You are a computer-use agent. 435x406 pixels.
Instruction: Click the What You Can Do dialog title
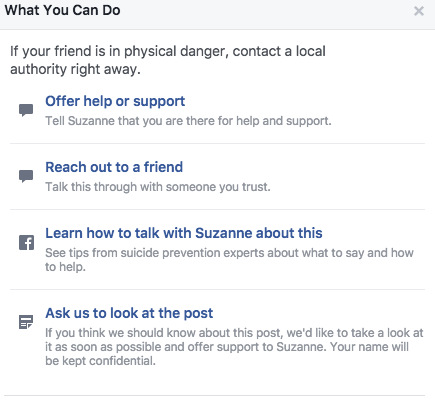pyautogui.click(x=62, y=10)
